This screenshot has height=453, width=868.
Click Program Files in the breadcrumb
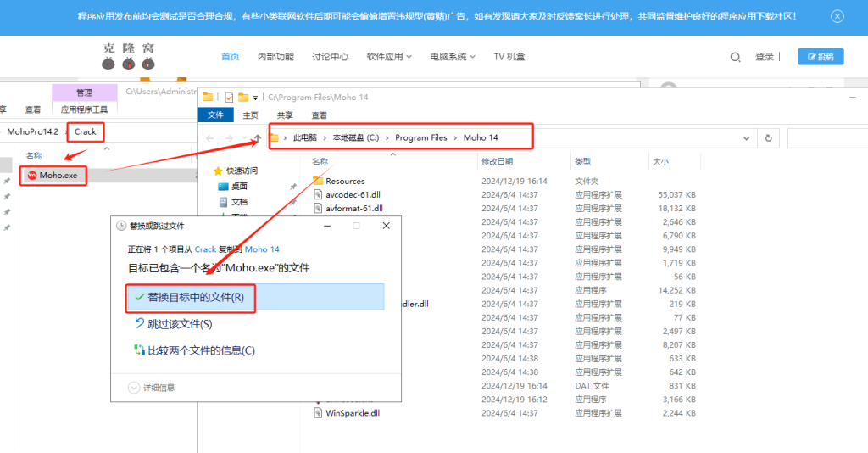[420, 137]
